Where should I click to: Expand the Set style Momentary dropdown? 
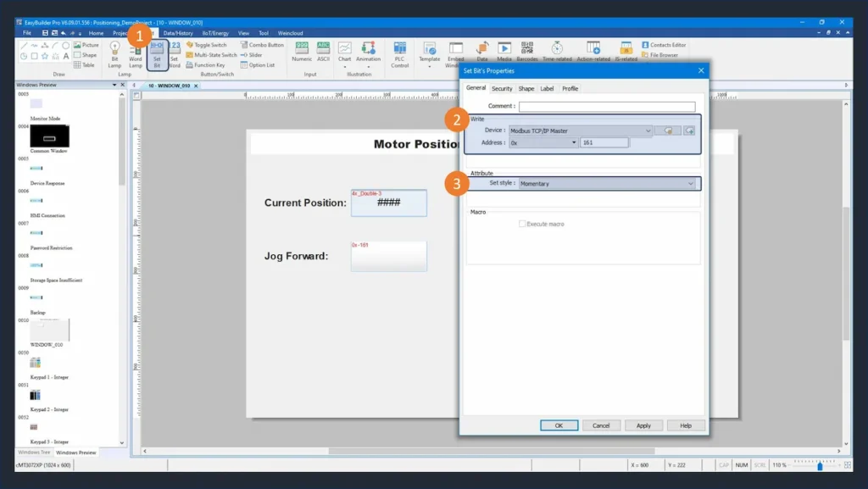pos(691,183)
